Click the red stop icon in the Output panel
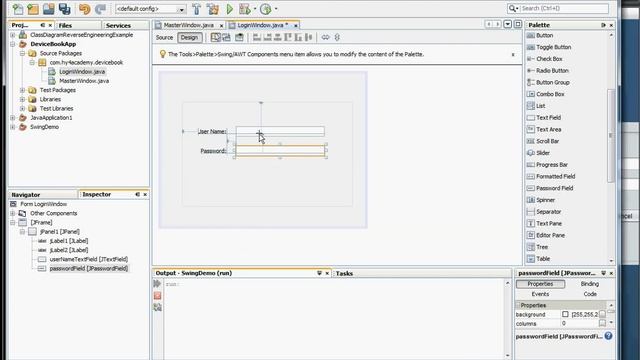The image size is (640, 360). point(158,296)
